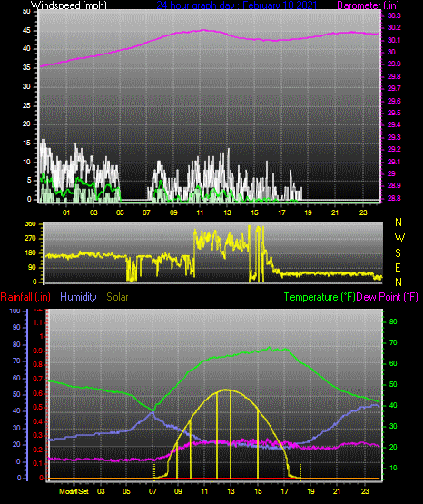Click the "Solar" legend label
423x504 pixels.
[x=118, y=297]
